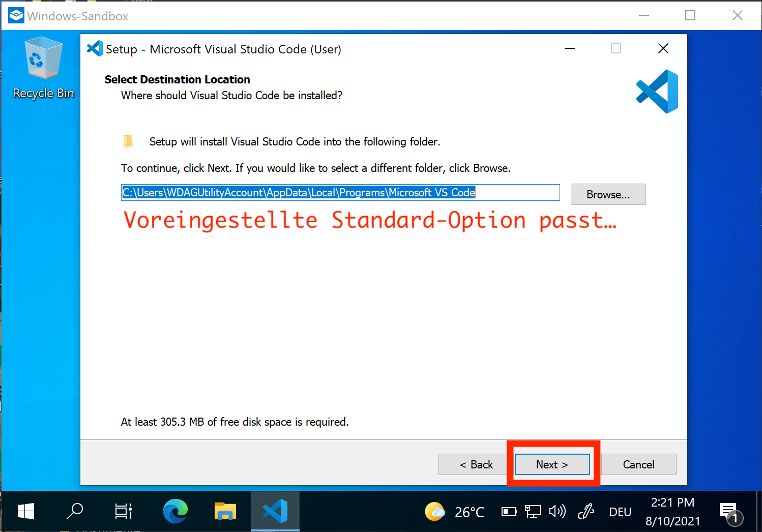The image size is (762, 532).
Task: Maximize the Windows-Sandbox window
Action: click(x=690, y=16)
